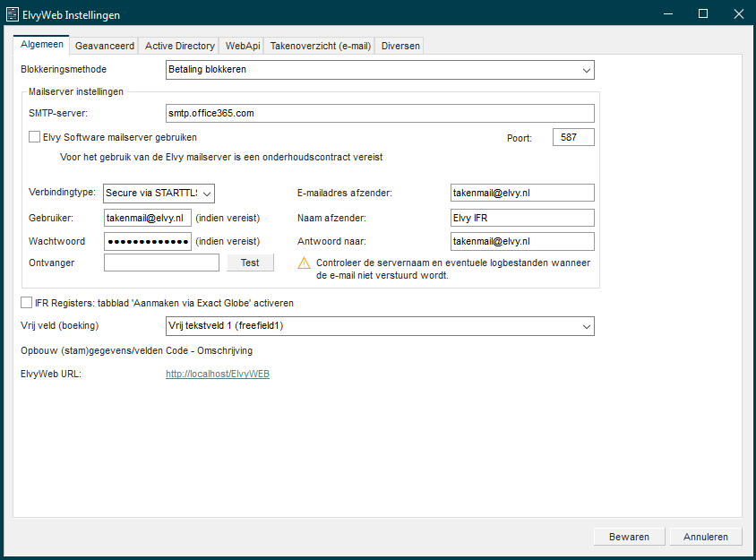Click the 'Mailserver instellingen' group label
Screen dimensions: 756x560
(76, 91)
